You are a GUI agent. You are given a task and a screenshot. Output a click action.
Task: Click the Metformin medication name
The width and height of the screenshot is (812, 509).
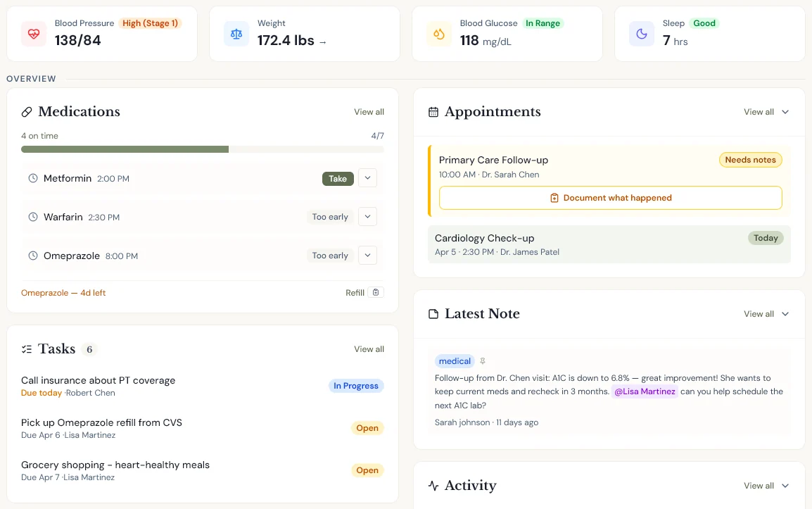click(68, 178)
